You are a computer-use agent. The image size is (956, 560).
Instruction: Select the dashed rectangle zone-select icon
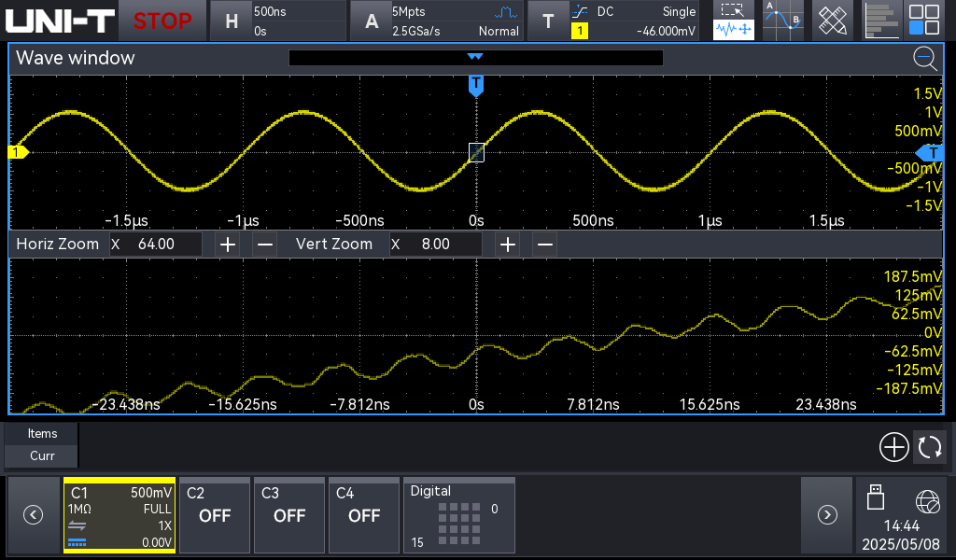coord(734,10)
